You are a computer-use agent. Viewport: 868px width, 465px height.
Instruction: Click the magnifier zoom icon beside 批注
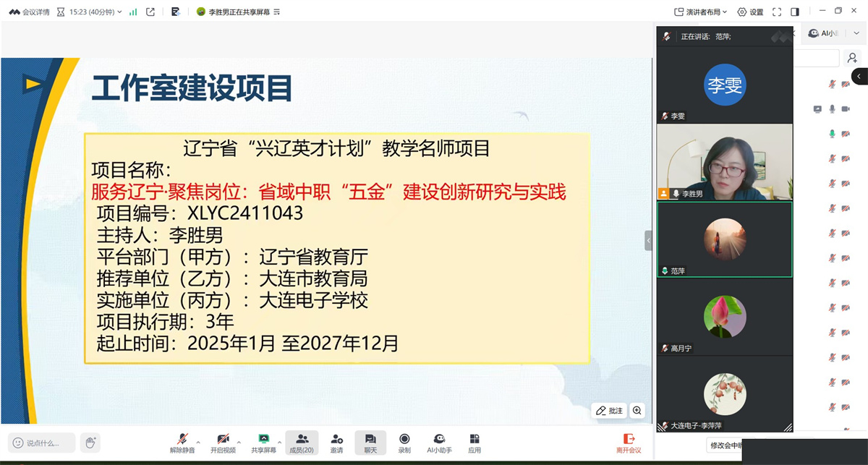pos(637,411)
